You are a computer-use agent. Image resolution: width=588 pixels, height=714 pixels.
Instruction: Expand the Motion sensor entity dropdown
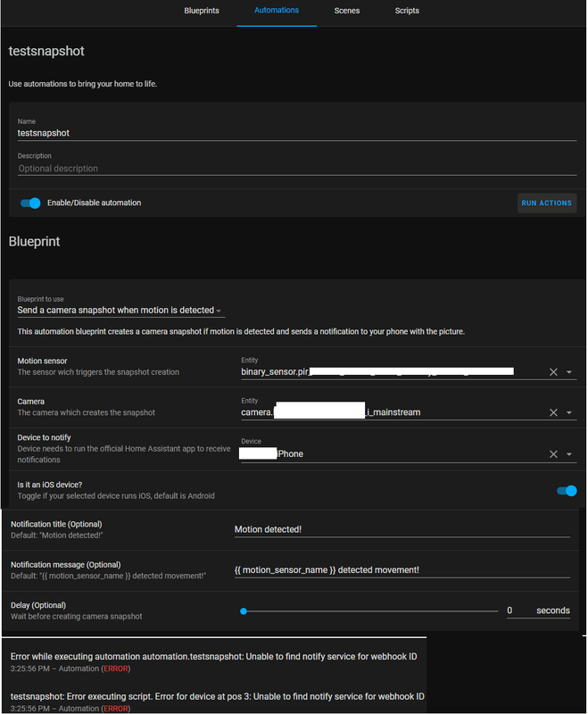(x=569, y=372)
